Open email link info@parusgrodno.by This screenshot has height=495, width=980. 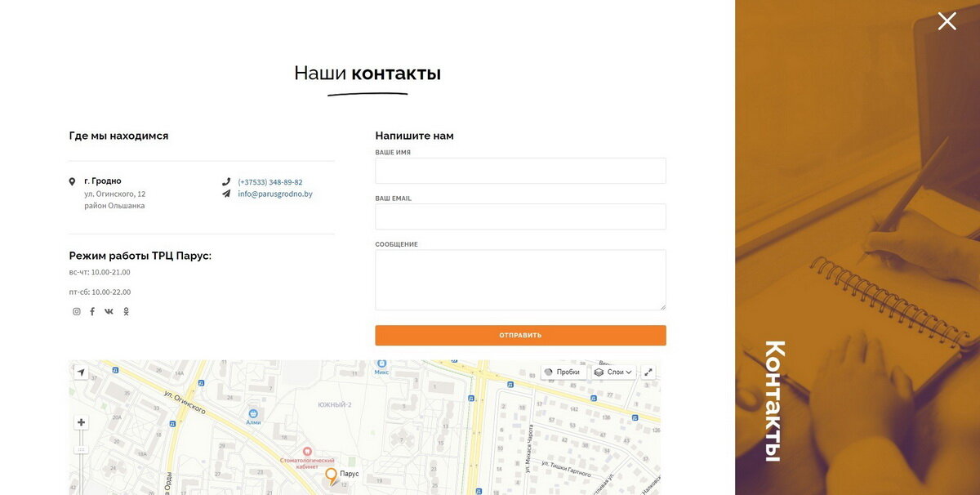[x=275, y=194]
